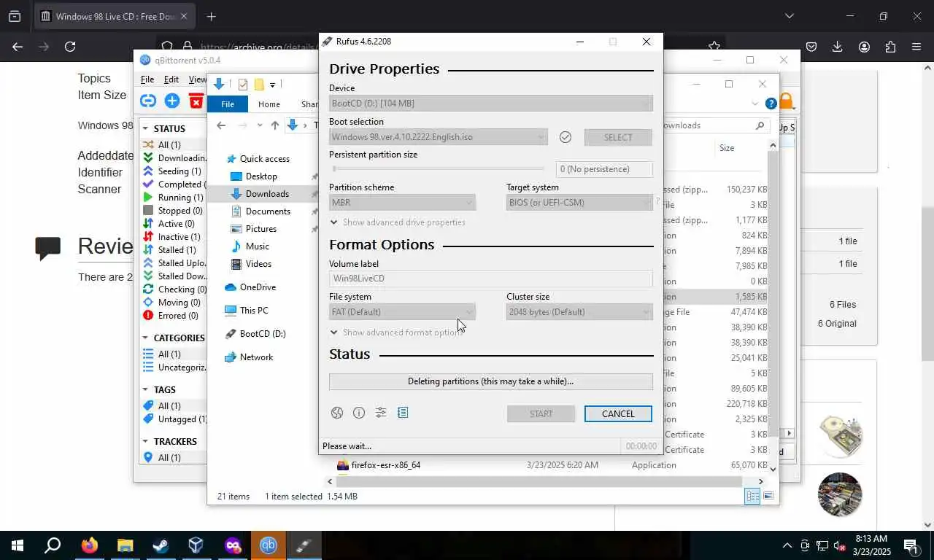This screenshot has height=560, width=934.
Task: Open the blue File tab in Explorer
Action: click(x=228, y=104)
